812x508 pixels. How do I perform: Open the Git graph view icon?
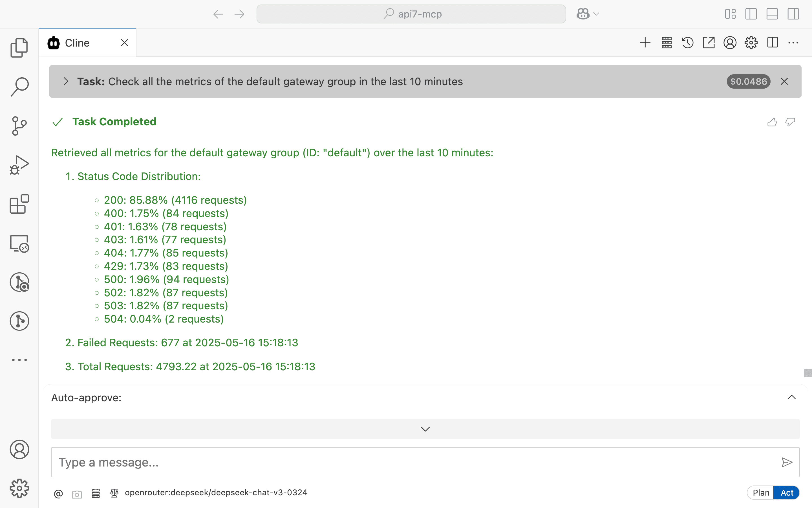coord(19,321)
